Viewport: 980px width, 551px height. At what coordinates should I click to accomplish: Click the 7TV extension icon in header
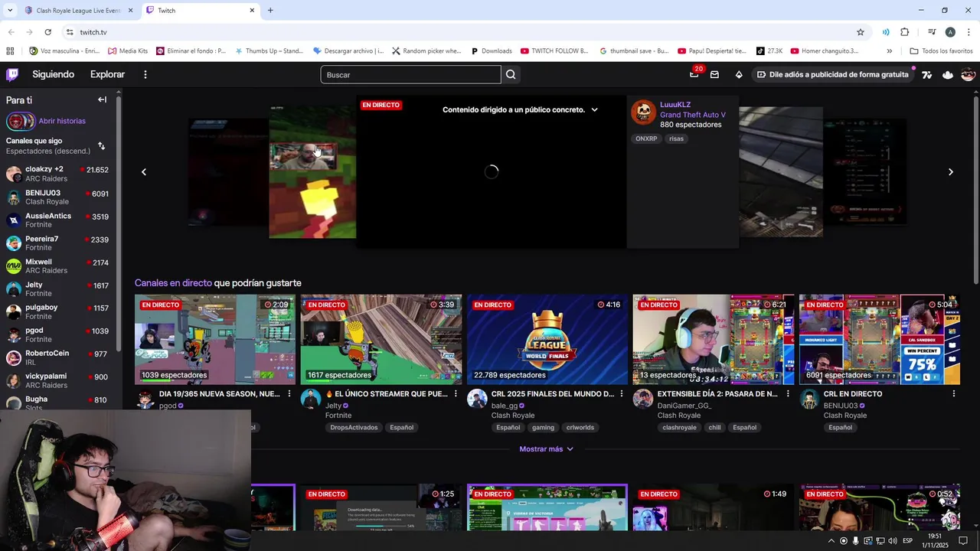(927, 74)
